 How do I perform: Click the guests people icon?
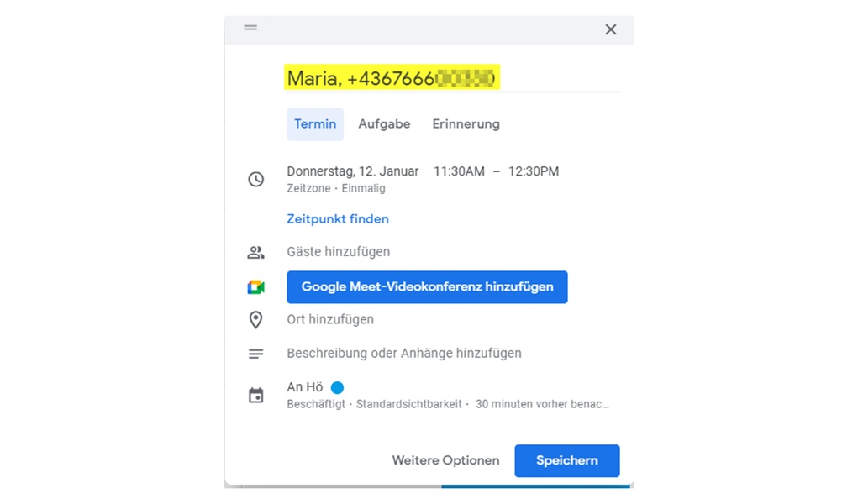click(x=256, y=252)
